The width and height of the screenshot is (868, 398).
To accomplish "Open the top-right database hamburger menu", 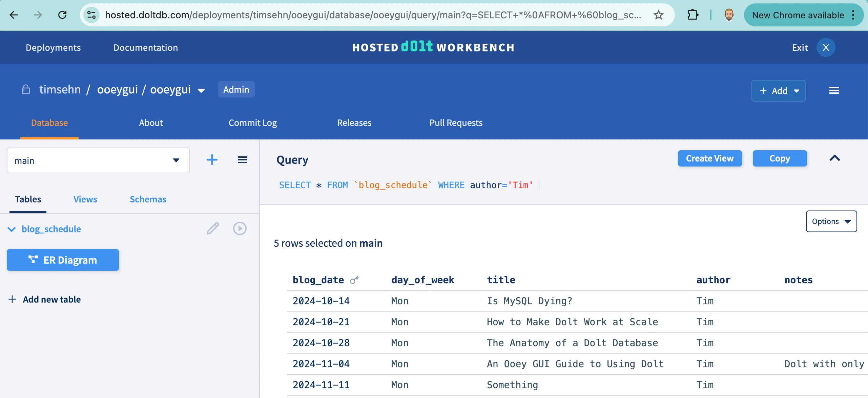I will (x=834, y=90).
